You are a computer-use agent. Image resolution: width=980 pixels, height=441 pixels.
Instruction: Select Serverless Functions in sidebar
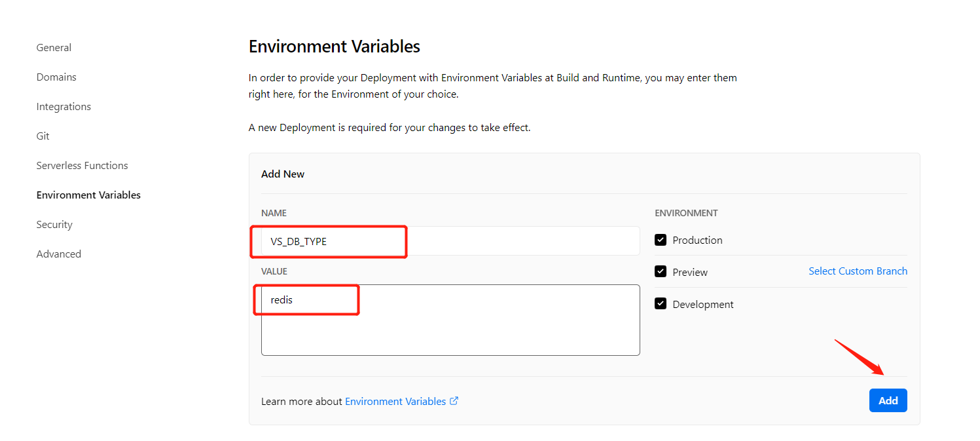tap(82, 165)
